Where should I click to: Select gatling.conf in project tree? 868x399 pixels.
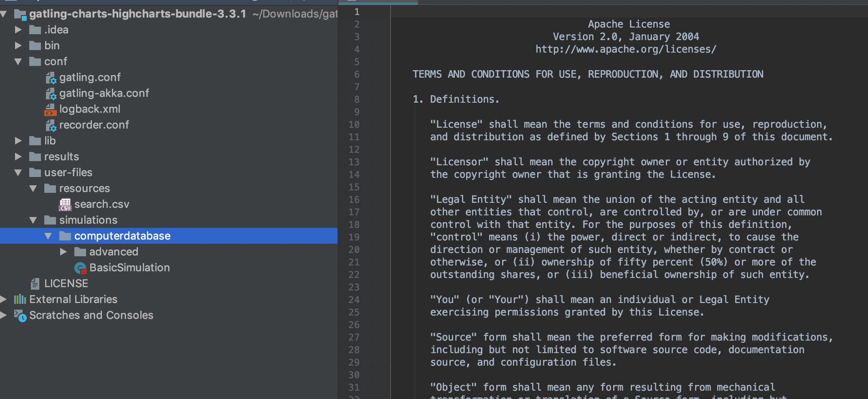[90, 77]
